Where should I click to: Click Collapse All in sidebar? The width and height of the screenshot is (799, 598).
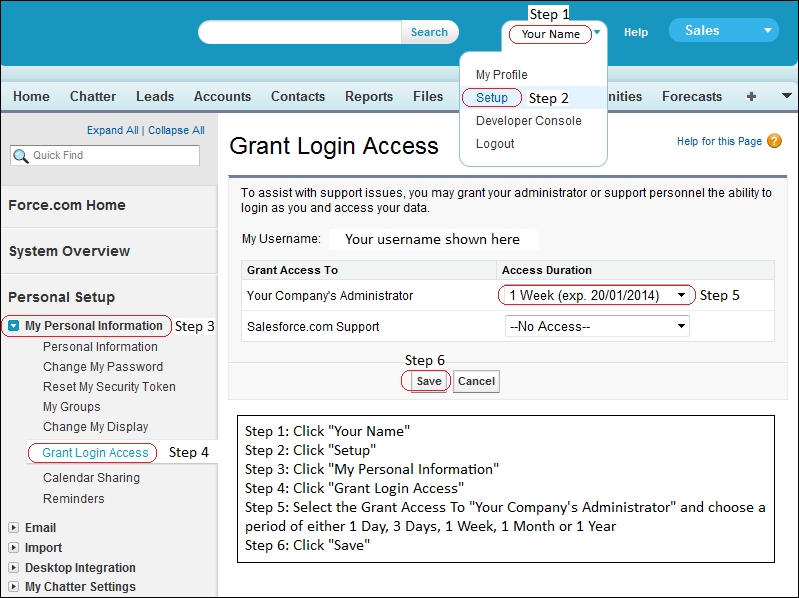pyautogui.click(x=176, y=130)
